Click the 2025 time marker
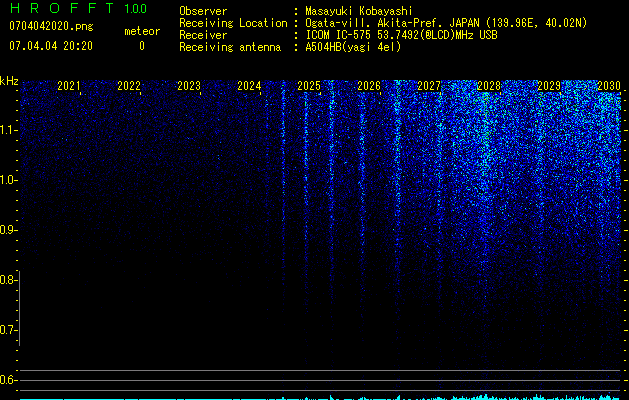The image size is (629, 400). 309,86
